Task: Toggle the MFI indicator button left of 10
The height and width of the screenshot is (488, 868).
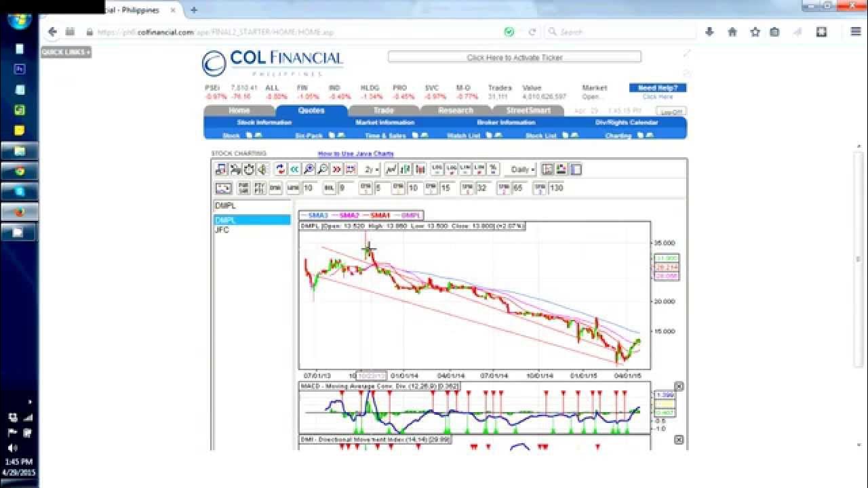Action: [x=293, y=188]
